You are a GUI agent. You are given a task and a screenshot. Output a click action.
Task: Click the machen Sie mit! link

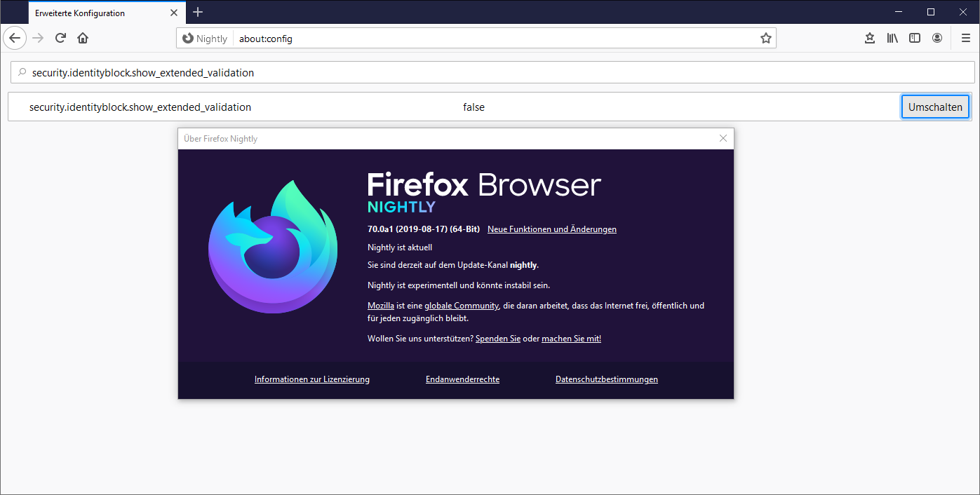coord(571,339)
